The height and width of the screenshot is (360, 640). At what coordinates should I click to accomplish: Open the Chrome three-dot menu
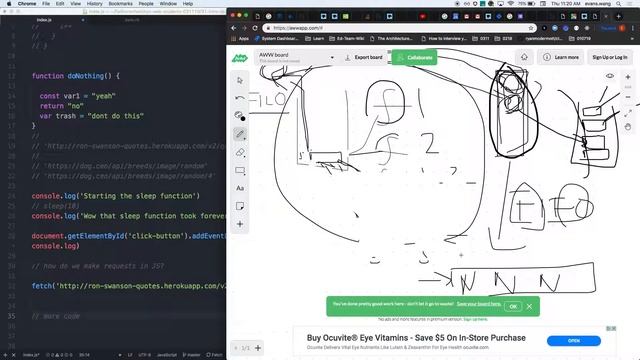(x=633, y=28)
